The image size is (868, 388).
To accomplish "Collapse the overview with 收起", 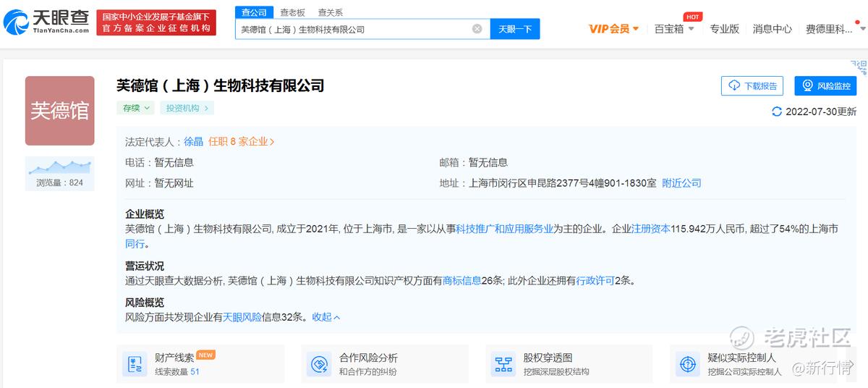I will tap(326, 317).
